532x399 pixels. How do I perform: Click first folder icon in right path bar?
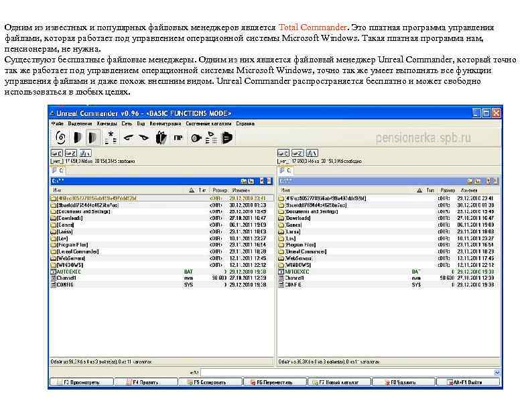tap(470, 181)
